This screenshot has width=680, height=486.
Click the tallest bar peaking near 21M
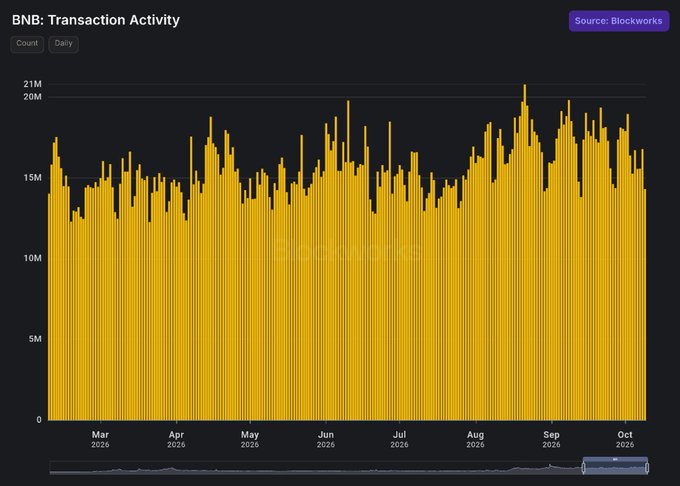(525, 252)
